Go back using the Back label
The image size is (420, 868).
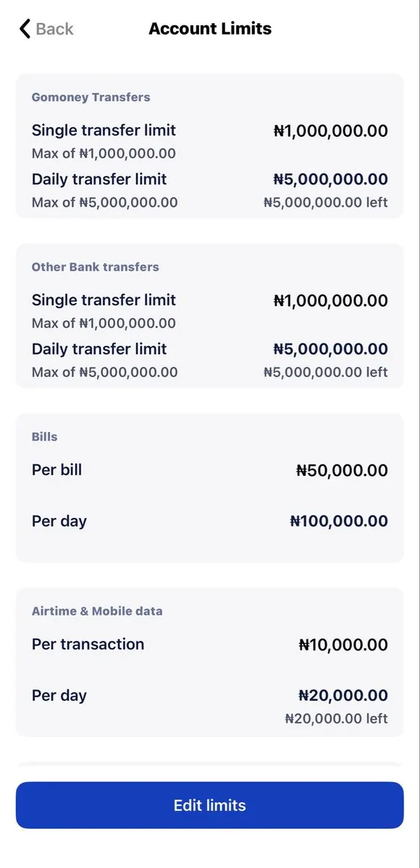tap(55, 29)
